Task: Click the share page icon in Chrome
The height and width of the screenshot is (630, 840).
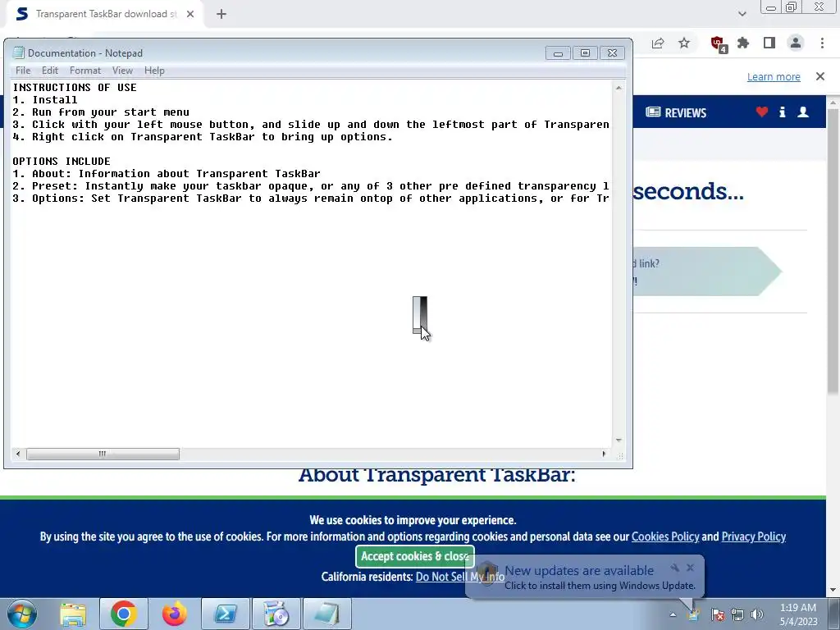Action: (658, 43)
